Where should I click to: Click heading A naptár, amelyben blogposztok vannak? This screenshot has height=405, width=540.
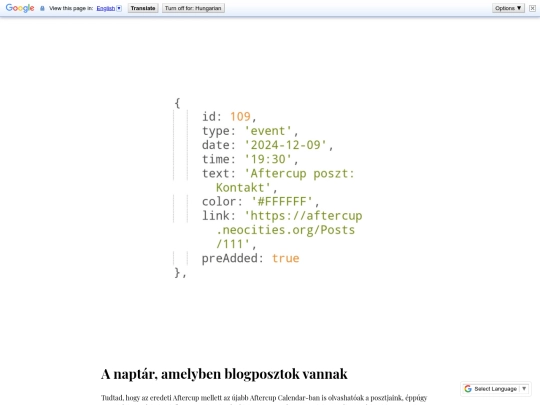point(224,374)
